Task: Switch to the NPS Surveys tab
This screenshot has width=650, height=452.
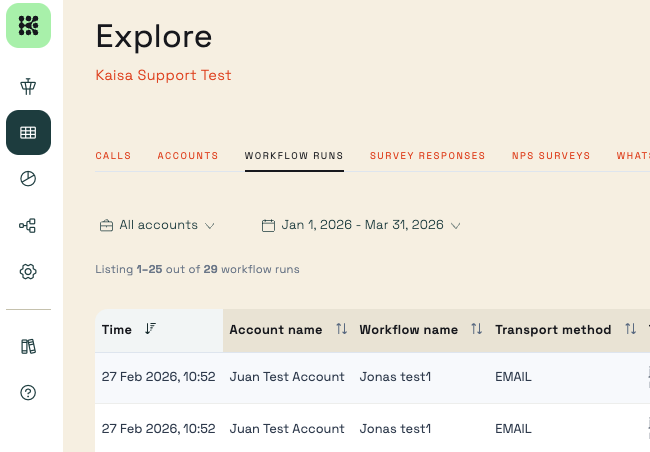Action: 551,156
